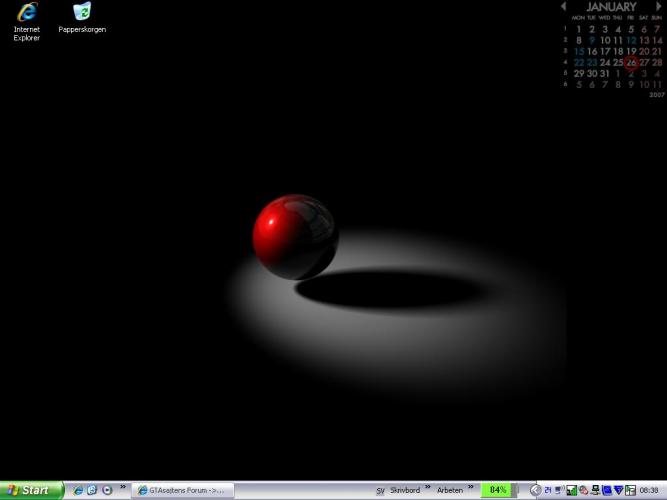Viewport: 667px width, 500px height.
Task: Expand the Skrivbord toolbar chevron
Action: pyautogui.click(x=426, y=488)
